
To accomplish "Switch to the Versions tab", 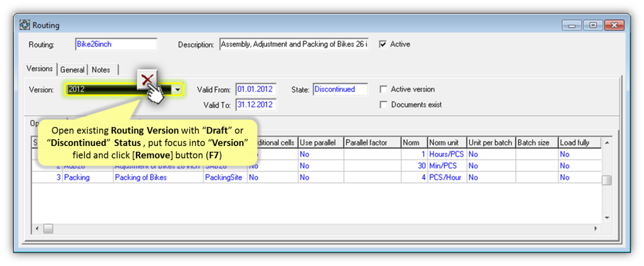I will 40,69.
